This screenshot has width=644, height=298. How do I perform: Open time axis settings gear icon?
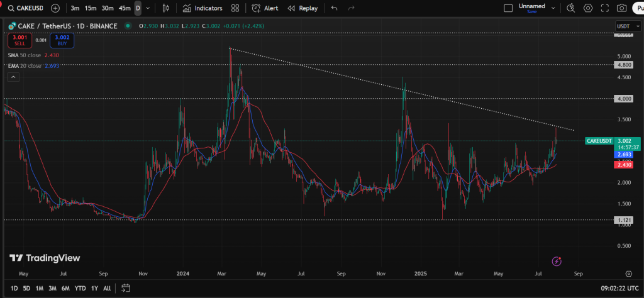coord(628,273)
